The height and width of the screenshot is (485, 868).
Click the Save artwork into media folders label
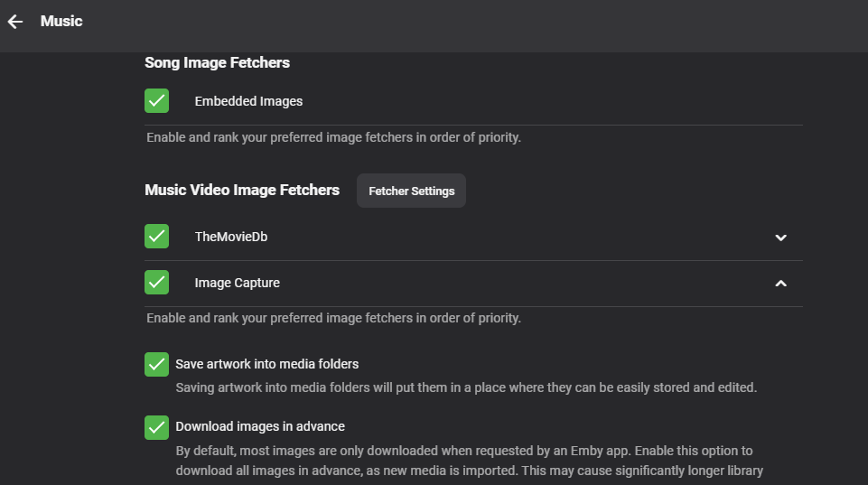tap(267, 364)
